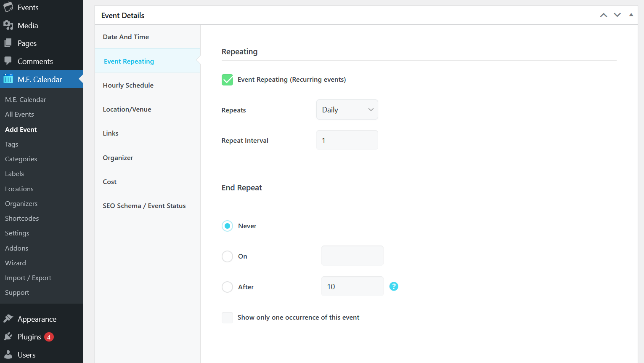Image resolution: width=644 pixels, height=363 pixels.
Task: Open SEO Schema / Event Status tab
Action: (148, 206)
